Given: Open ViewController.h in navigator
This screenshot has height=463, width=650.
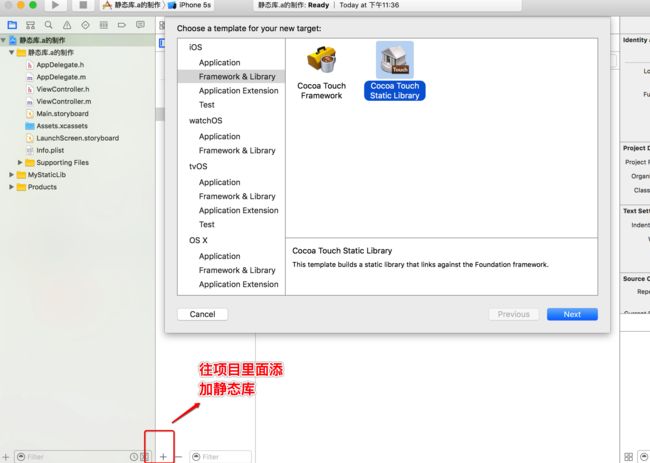Looking at the screenshot, I should pyautogui.click(x=63, y=89).
